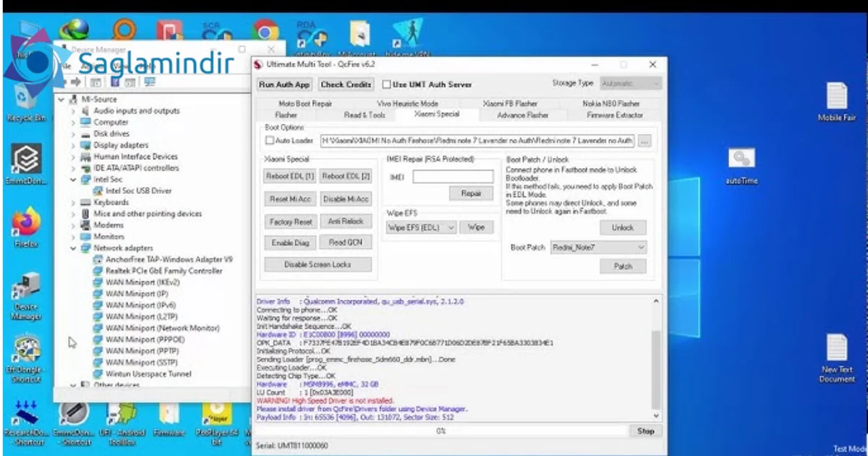The width and height of the screenshot is (868, 456).
Task: Expand Audio inputs and outputs node
Action: [x=73, y=111]
